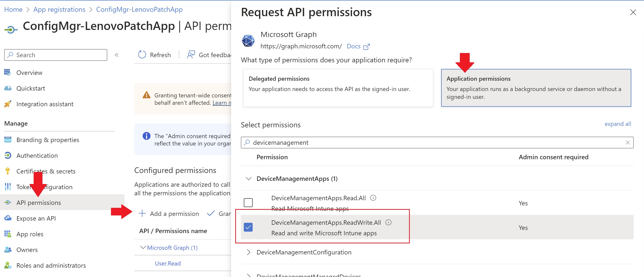Image resolution: width=644 pixels, height=277 pixels.
Task: Open Quickstart menu item
Action: click(x=30, y=88)
